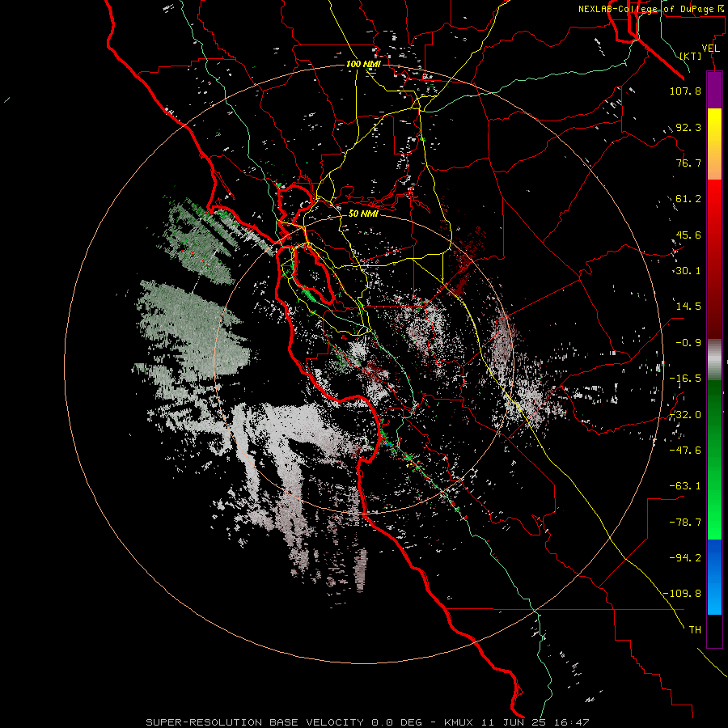Click the "100 NMI" range ring label
Viewport: 728px width, 728px height.
point(363,64)
